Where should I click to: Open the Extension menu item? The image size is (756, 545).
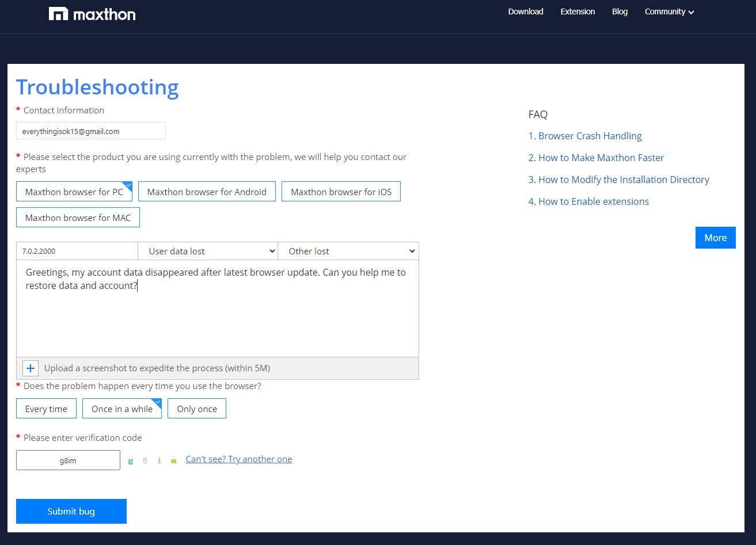(x=578, y=12)
